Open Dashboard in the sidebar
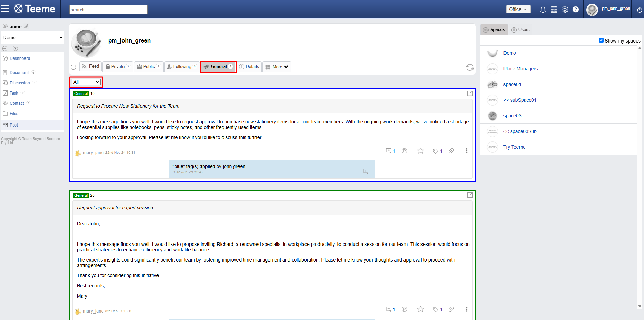This screenshot has width=644, height=320. click(20, 58)
